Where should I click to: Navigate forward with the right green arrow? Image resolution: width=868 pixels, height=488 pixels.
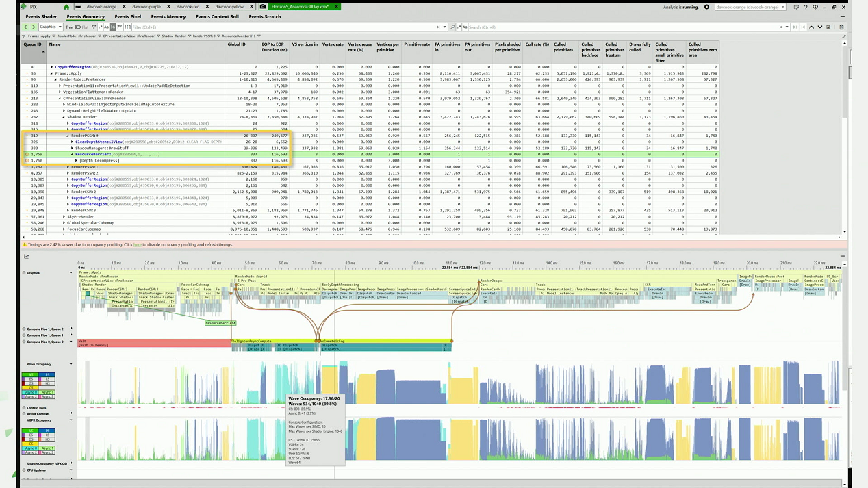[x=34, y=27]
